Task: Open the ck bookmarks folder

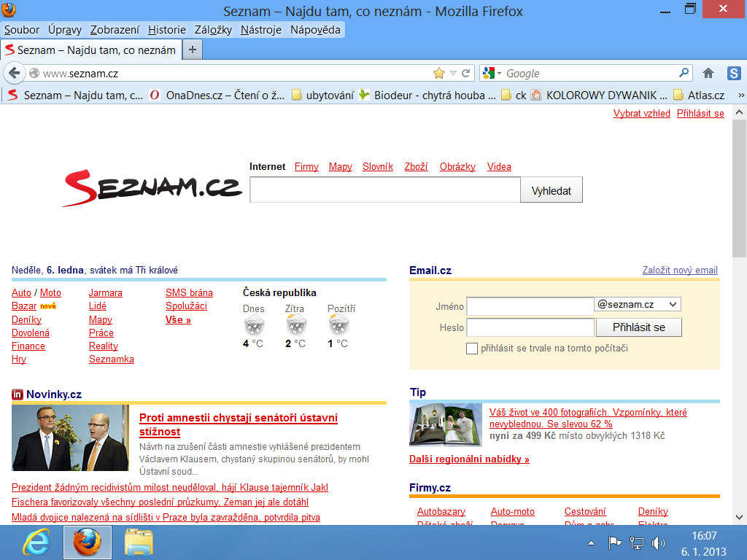Action: coord(514,96)
